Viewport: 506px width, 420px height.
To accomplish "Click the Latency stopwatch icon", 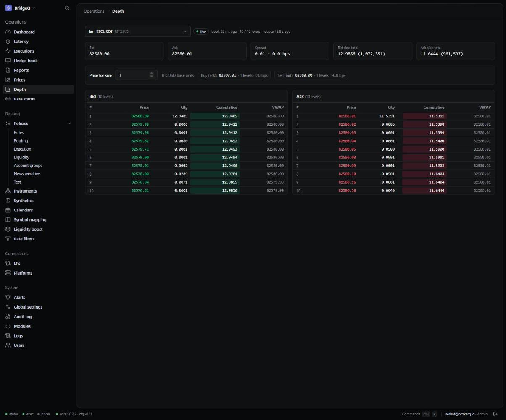I will click(x=8, y=42).
